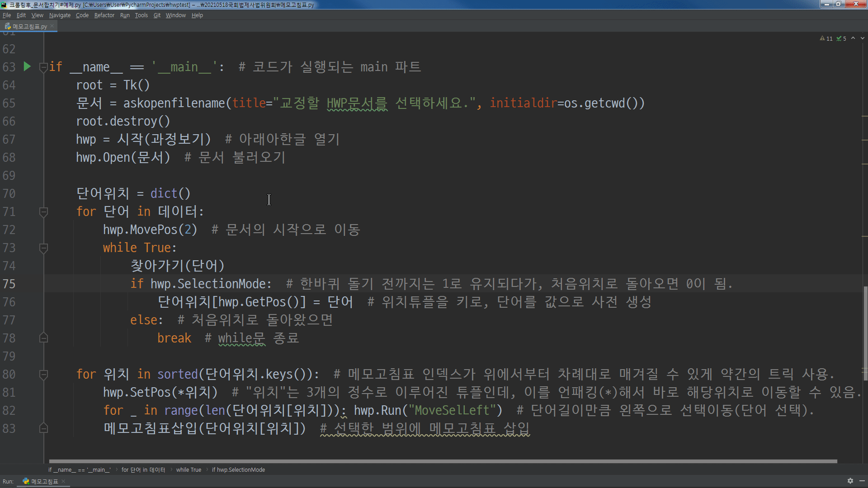Click 'while True' breadcrumb
This screenshot has width=868, height=488.
[x=189, y=469]
